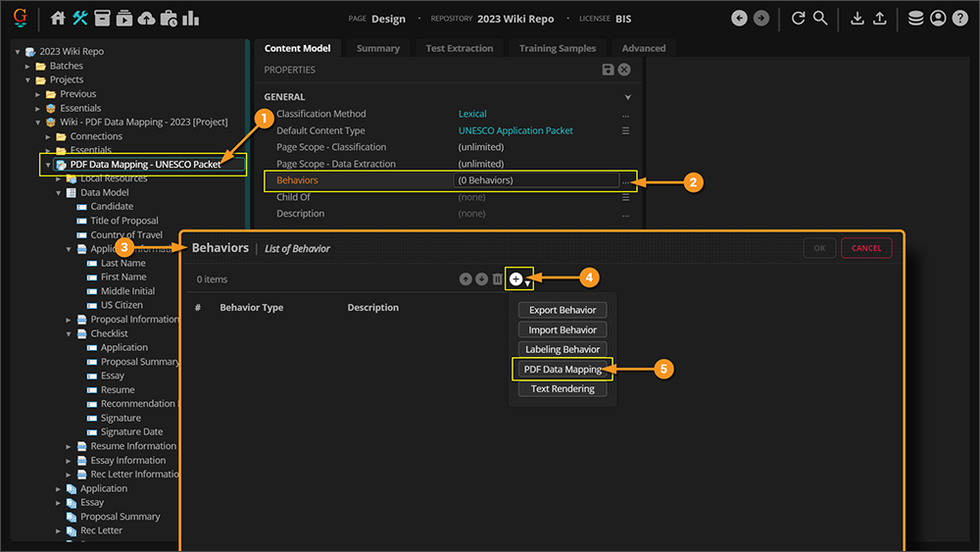The height and width of the screenshot is (552, 980).
Task: Click the Lexical classification method value
Action: pyautogui.click(x=472, y=114)
